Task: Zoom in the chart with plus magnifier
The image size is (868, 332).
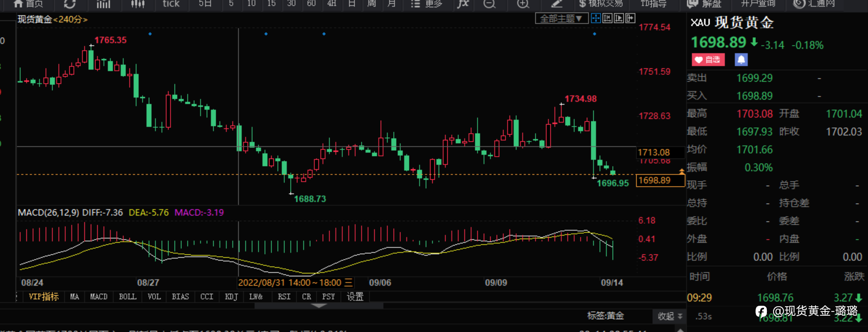Action: tap(523, 4)
